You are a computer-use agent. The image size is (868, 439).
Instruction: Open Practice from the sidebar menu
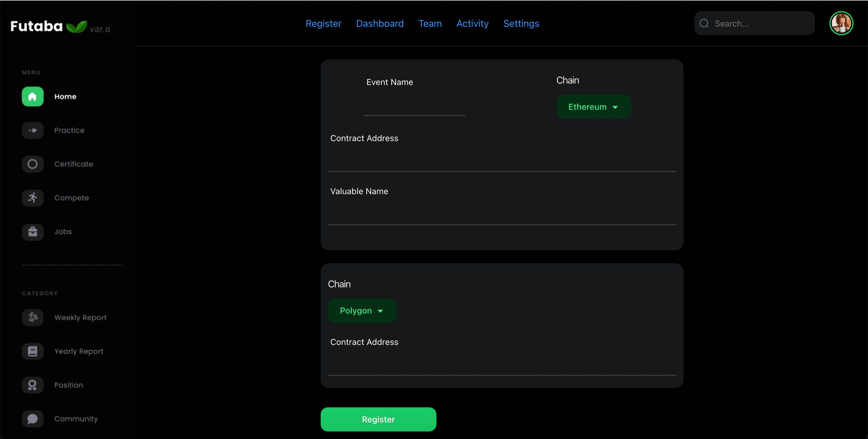tap(69, 130)
